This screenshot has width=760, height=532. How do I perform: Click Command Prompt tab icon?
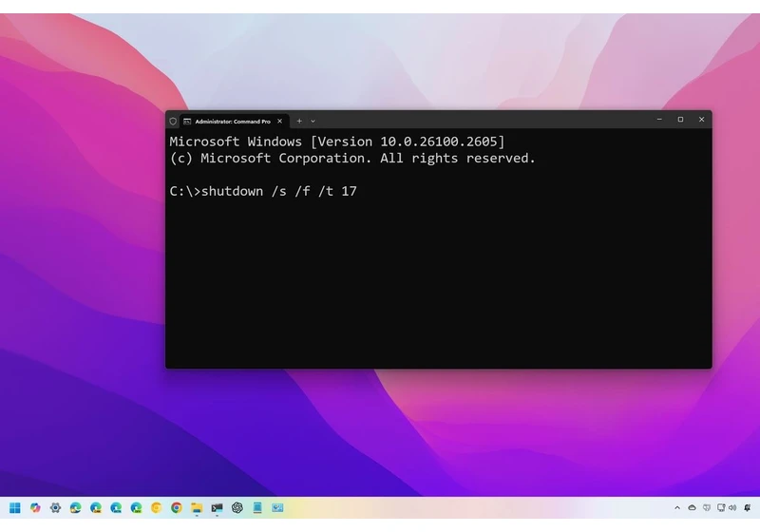pyautogui.click(x=187, y=122)
